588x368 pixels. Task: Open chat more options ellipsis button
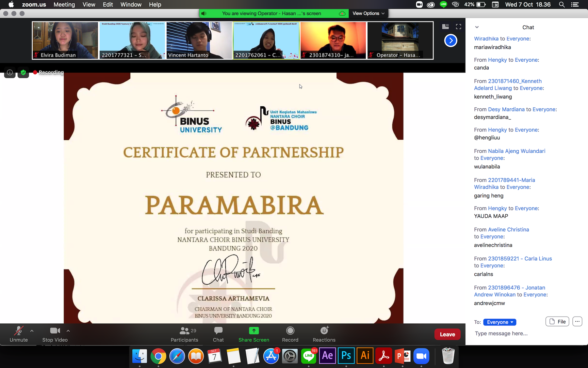click(577, 321)
